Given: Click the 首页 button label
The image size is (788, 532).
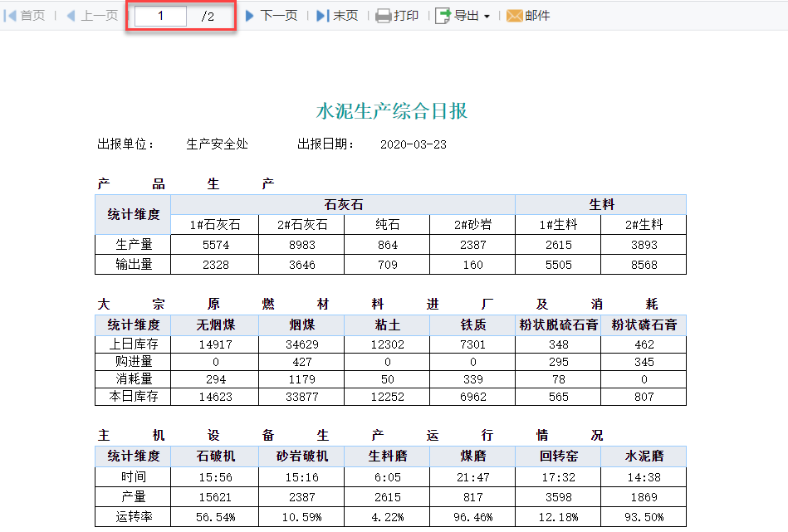Looking at the screenshot, I should (32, 16).
